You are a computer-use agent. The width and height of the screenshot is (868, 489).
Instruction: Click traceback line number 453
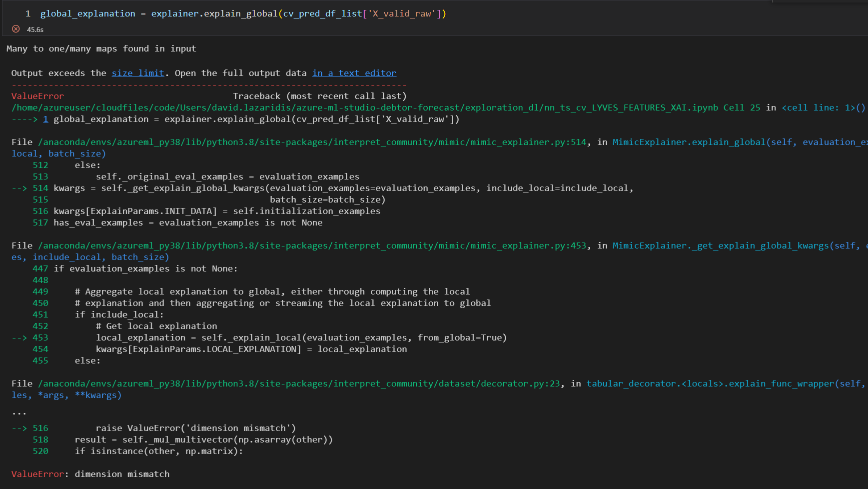pyautogui.click(x=40, y=337)
